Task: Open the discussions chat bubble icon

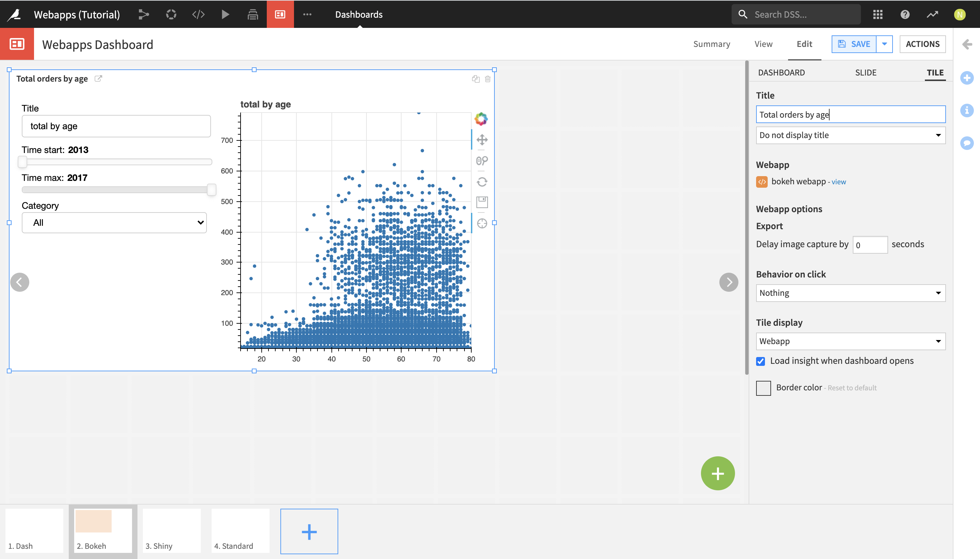Action: [x=967, y=143]
